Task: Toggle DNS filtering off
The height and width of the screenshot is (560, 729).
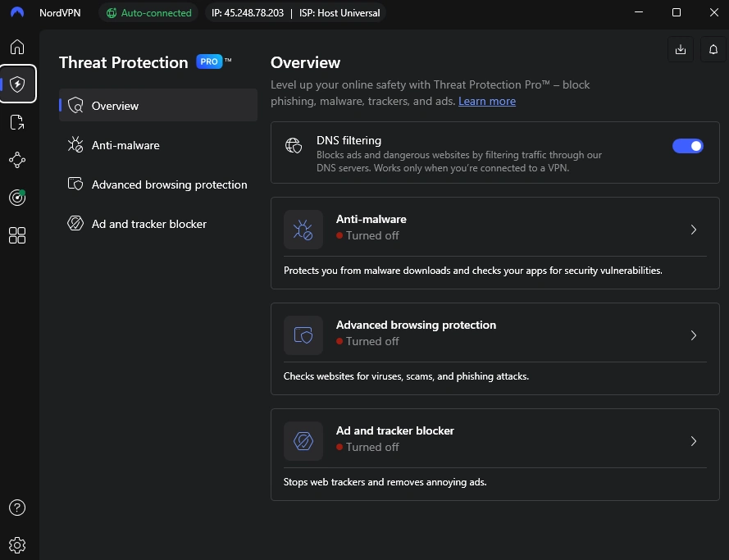Action: pyautogui.click(x=688, y=145)
